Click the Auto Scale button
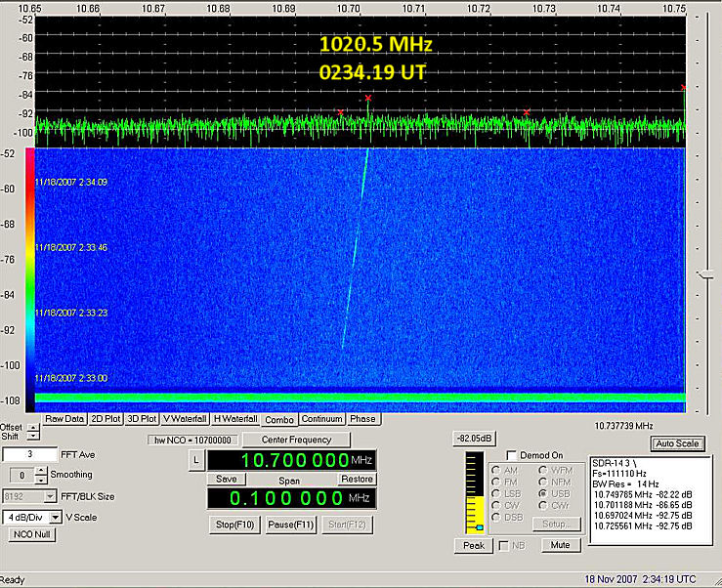Image resolution: width=722 pixels, height=588 pixels. [x=677, y=443]
